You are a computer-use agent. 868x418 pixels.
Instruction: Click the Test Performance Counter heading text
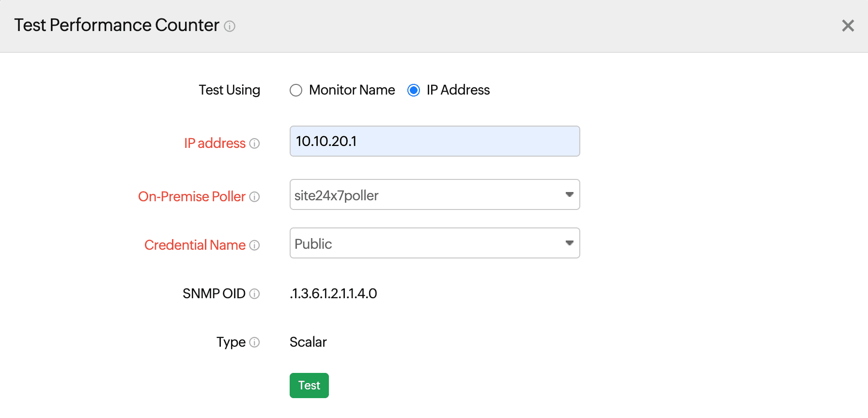click(117, 25)
